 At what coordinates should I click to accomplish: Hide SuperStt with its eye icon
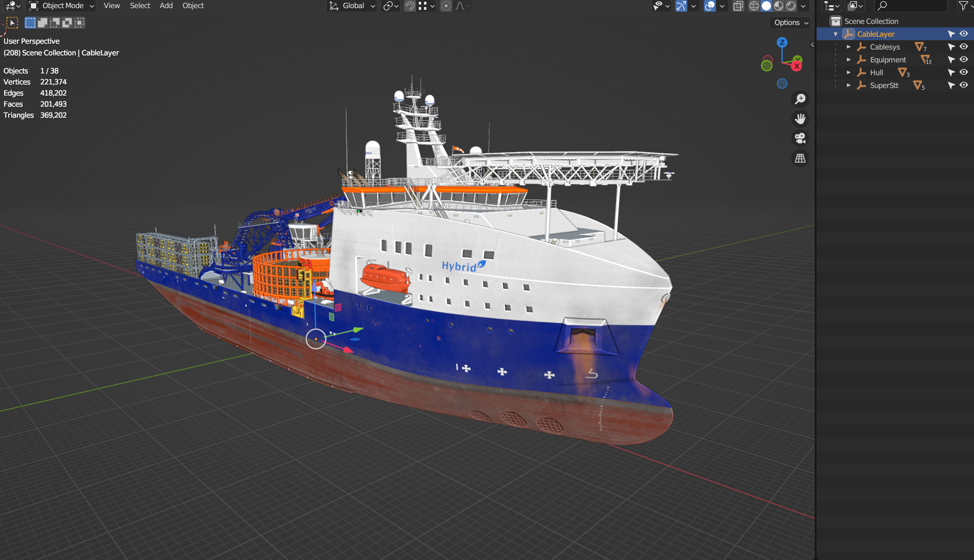coord(964,86)
